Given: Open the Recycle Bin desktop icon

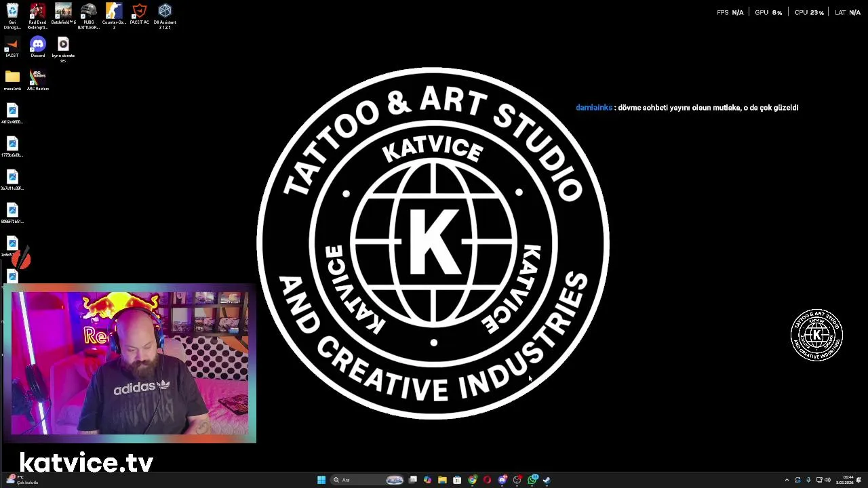Looking at the screenshot, I should pyautogui.click(x=12, y=16).
